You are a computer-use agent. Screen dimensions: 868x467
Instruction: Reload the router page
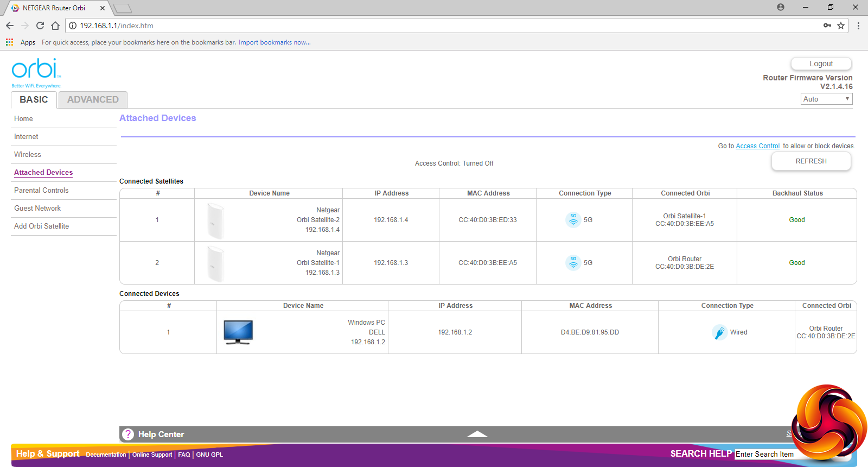coord(40,26)
